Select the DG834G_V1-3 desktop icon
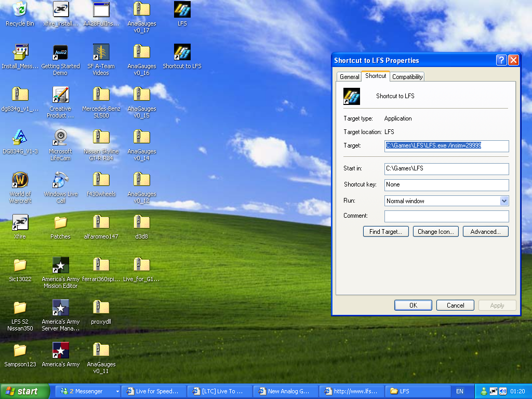This screenshot has width=532, height=399. (20, 141)
